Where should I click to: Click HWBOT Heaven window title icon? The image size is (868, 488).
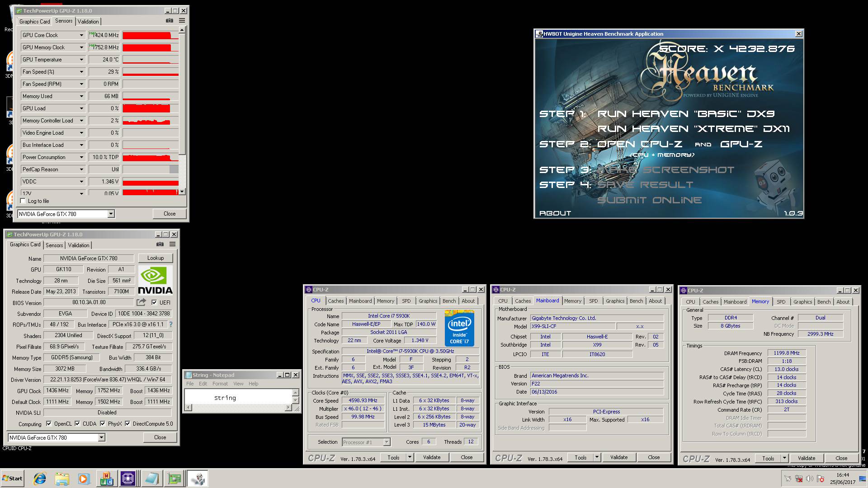tap(539, 34)
